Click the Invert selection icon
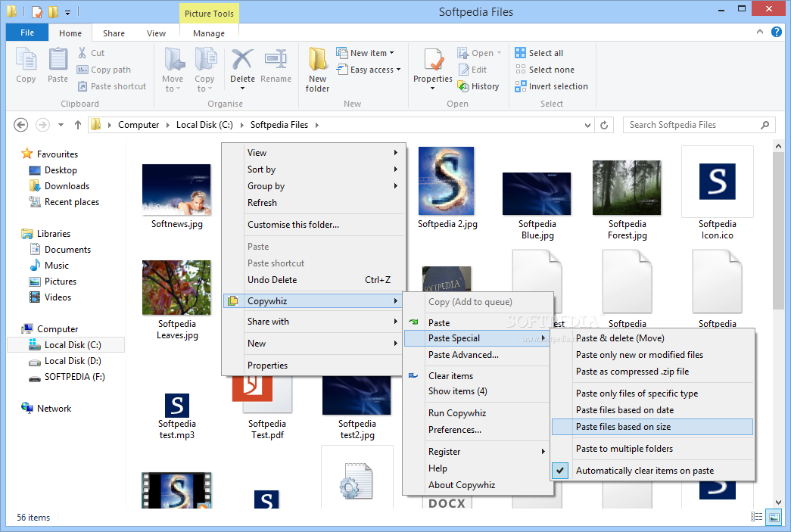 pos(520,86)
